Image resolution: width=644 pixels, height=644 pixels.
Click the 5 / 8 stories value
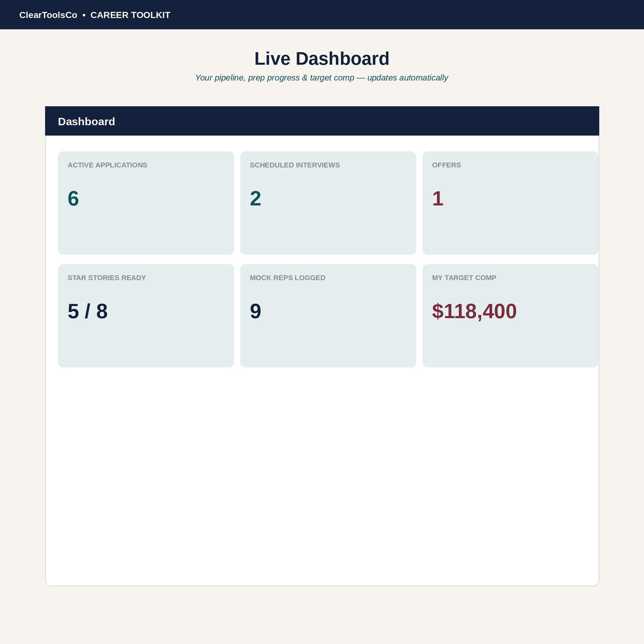point(87,311)
